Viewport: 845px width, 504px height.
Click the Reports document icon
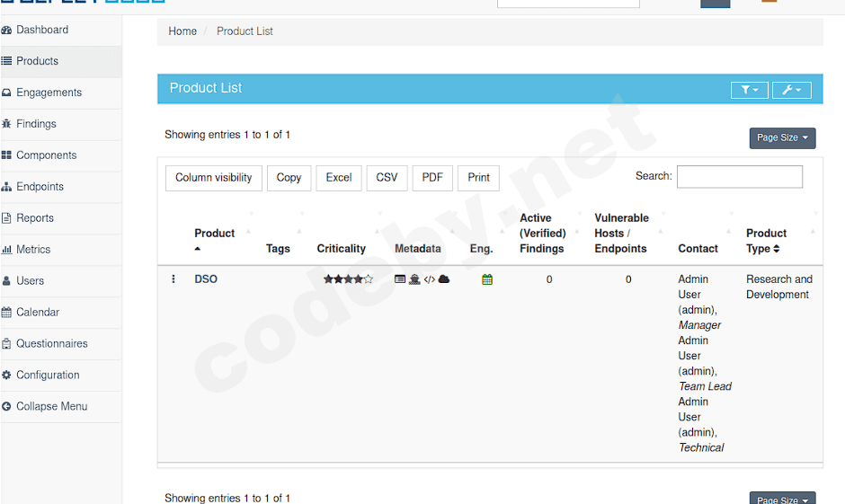point(6,218)
